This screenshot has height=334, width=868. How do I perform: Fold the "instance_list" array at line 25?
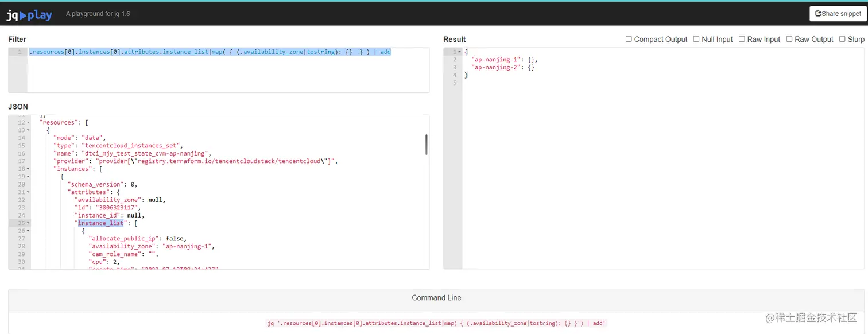pos(28,223)
